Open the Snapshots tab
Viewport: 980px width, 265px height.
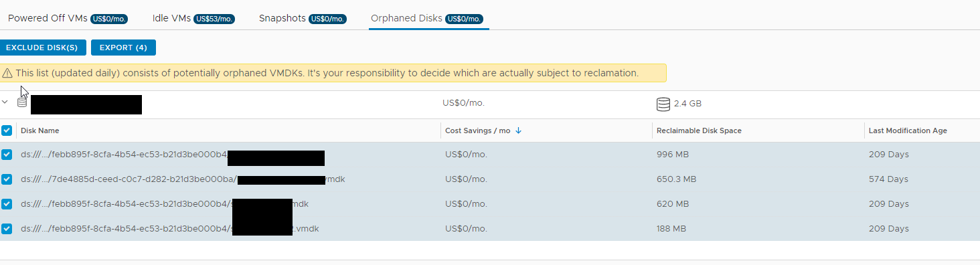click(303, 18)
